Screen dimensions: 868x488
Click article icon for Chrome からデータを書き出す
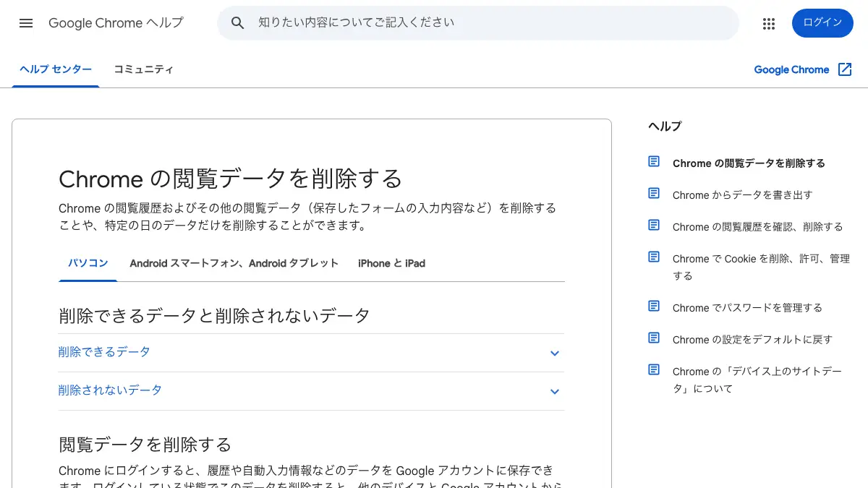tap(654, 194)
